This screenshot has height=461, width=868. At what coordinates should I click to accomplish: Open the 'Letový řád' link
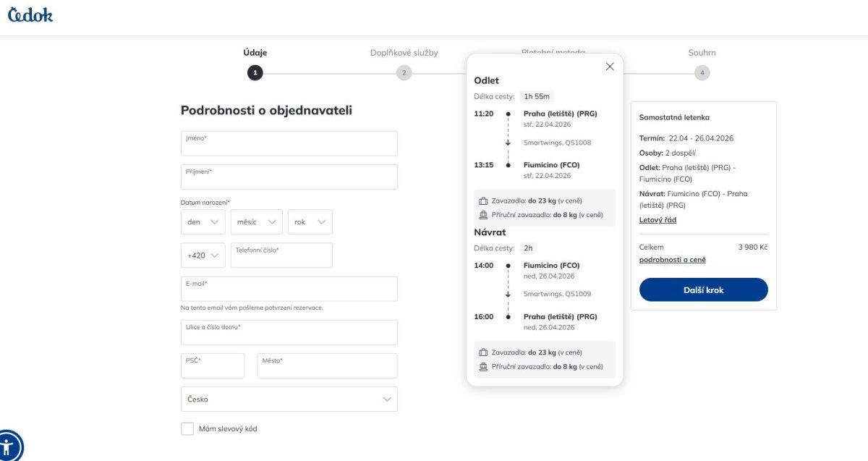(658, 220)
